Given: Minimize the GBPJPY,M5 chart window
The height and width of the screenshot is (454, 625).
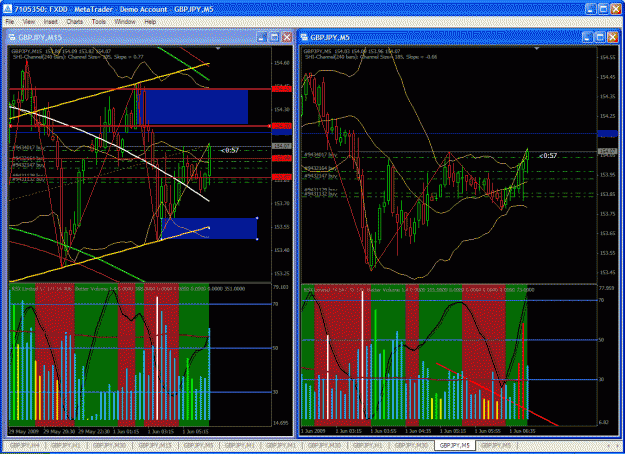Looking at the screenshot, I should click(x=588, y=37).
